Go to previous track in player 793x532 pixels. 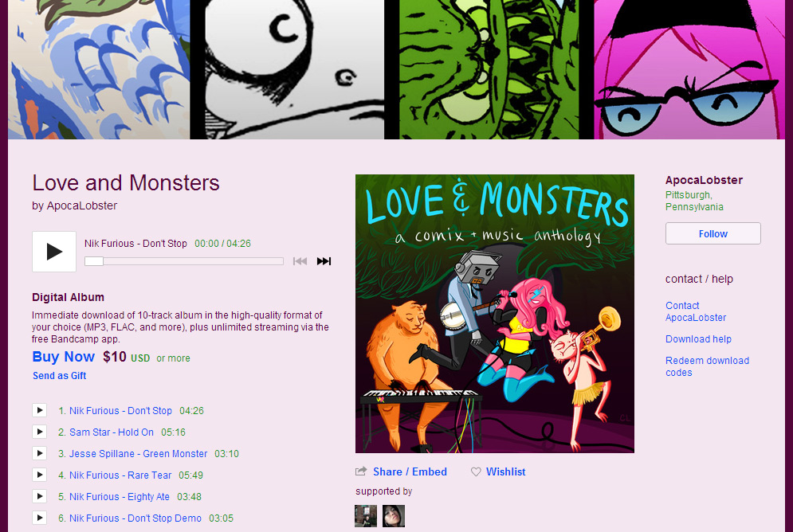(x=300, y=261)
